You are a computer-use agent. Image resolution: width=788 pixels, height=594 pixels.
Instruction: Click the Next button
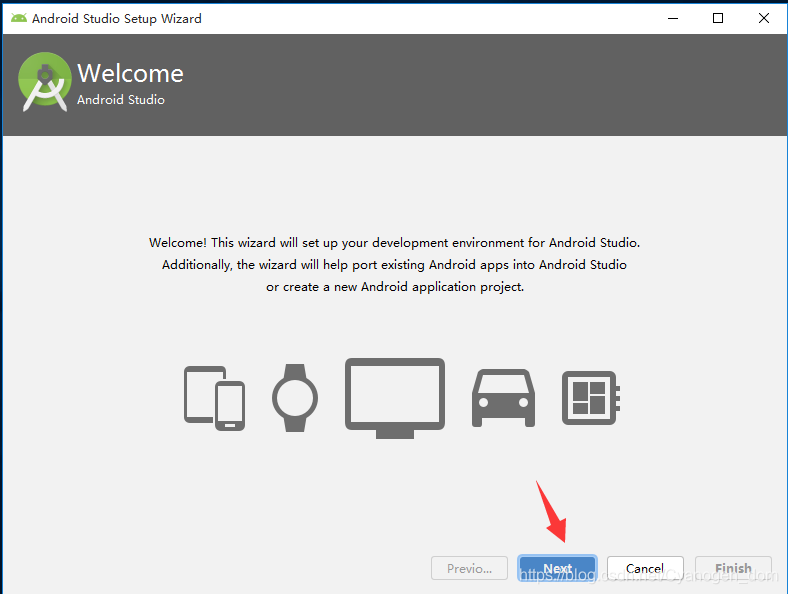tap(557, 568)
